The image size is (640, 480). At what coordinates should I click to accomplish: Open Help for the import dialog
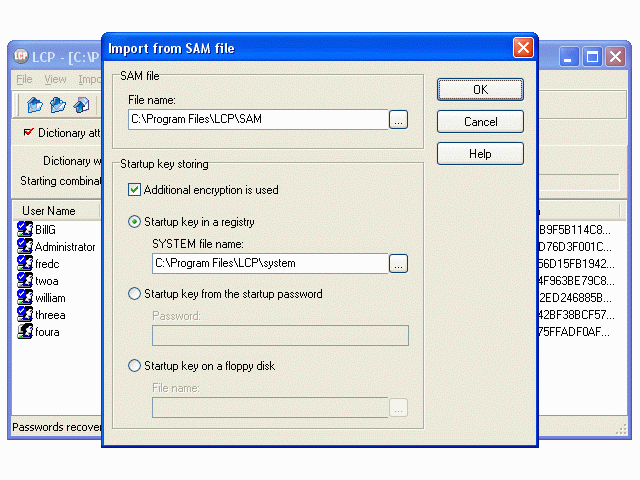[x=480, y=153]
